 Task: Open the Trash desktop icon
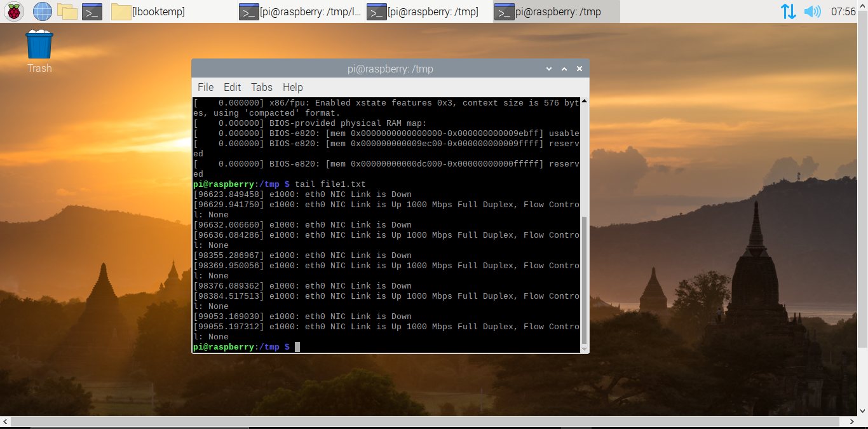(39, 44)
